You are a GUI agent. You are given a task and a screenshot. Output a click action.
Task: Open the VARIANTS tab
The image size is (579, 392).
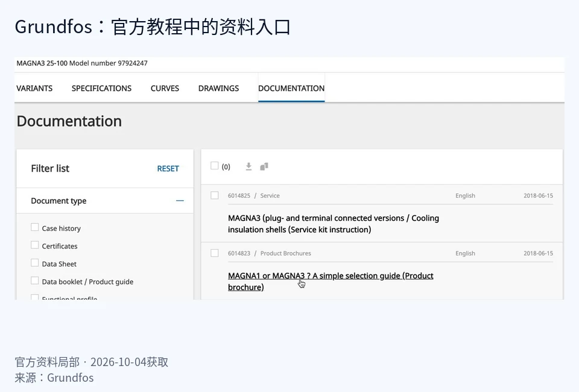34,88
